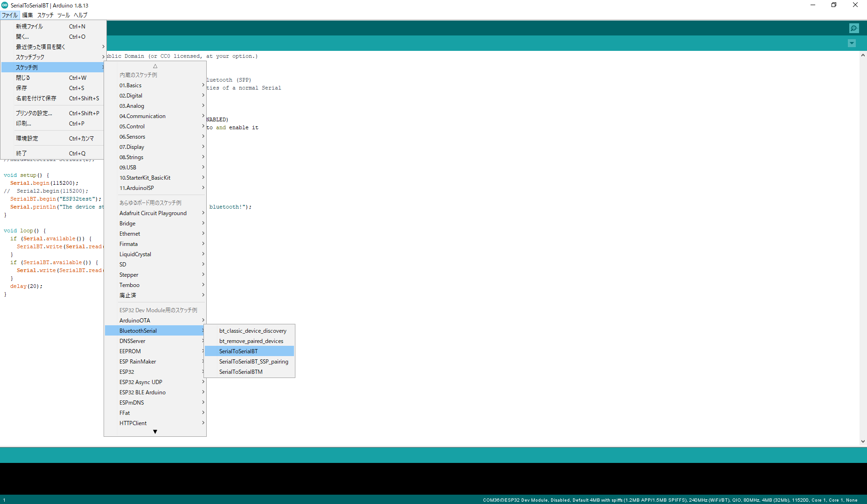Viewport: 867px width, 504px height.
Task: Expand the 10.StarterKit_BasicKit submenu
Action: [x=155, y=178]
